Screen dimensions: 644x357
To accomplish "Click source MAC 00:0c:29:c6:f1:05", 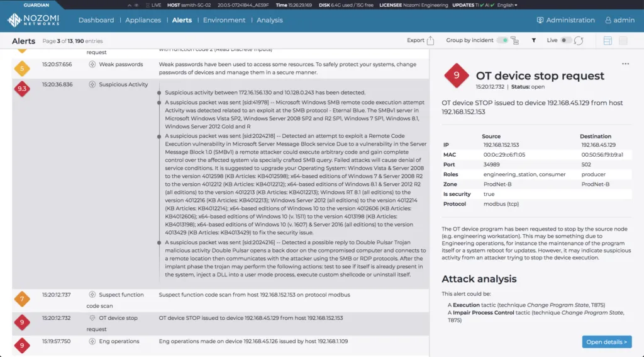I will click(504, 155).
